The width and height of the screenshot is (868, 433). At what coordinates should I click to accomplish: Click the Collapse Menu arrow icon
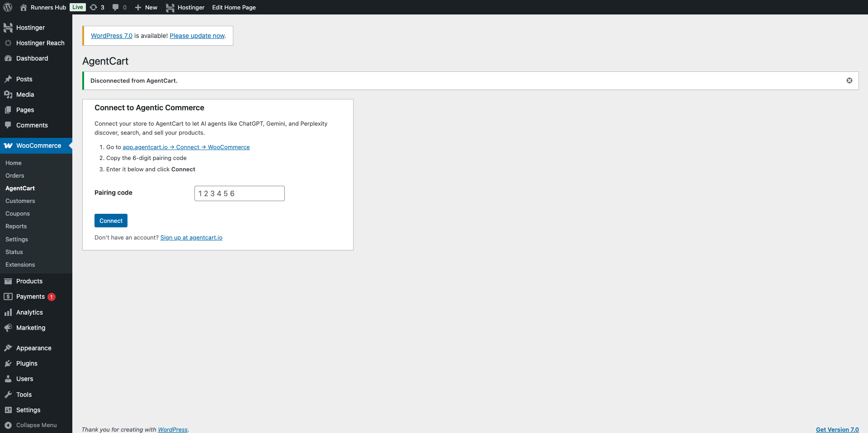pyautogui.click(x=8, y=425)
